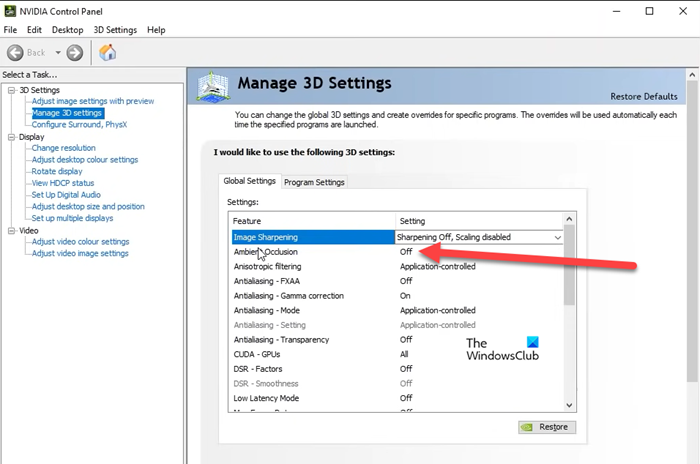Screen dimensions: 700x464
Task: Click the NVIDIA Control Panel title bar logo
Action: (x=10, y=11)
